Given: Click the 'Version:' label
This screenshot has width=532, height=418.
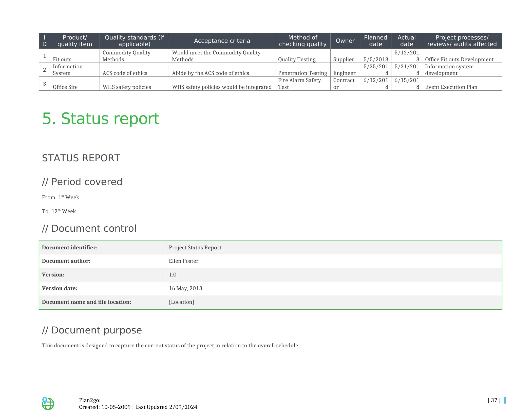Looking at the screenshot, I should (53, 275).
